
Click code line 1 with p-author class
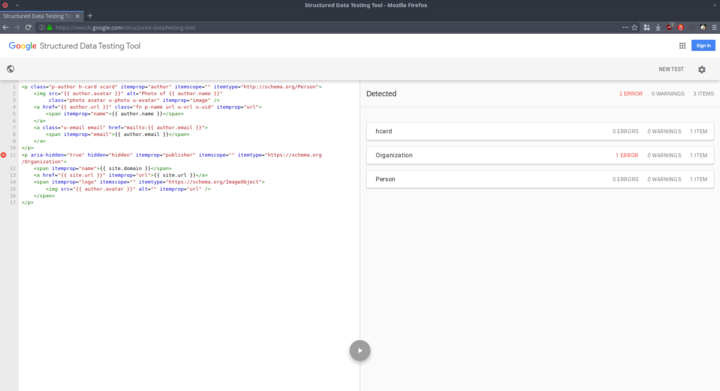point(172,87)
